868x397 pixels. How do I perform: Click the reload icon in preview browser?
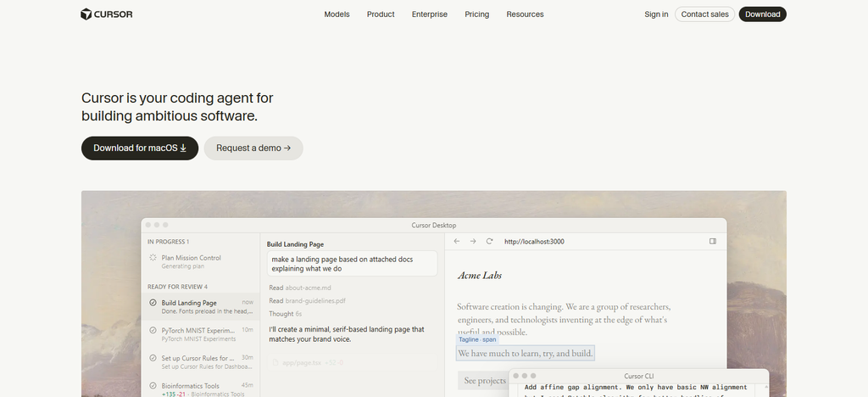489,242
